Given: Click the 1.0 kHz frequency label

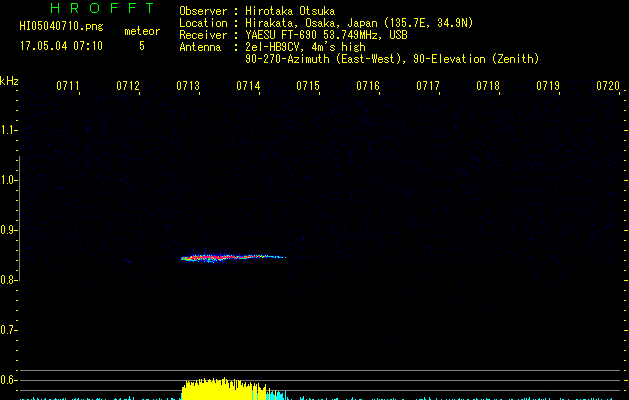Looking at the screenshot, I should (x=8, y=180).
